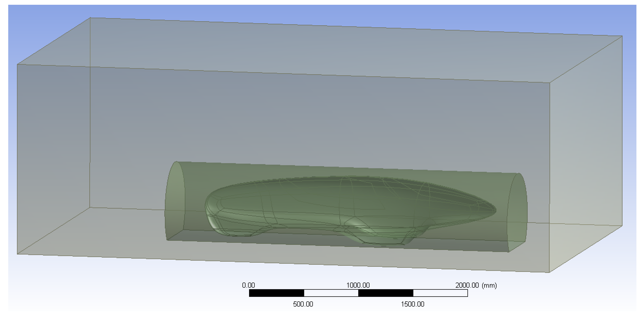
Task: Click the 1500.00 scale label
Action: (x=412, y=304)
